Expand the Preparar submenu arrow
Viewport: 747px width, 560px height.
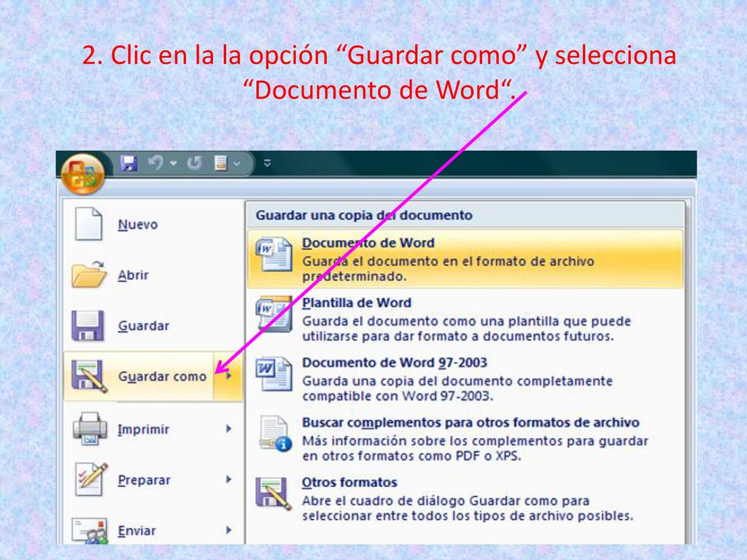228,480
